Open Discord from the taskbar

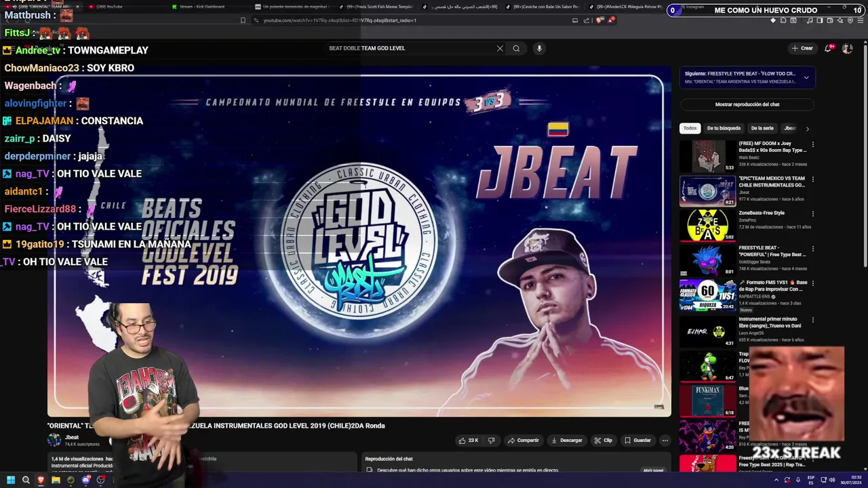pos(85,480)
